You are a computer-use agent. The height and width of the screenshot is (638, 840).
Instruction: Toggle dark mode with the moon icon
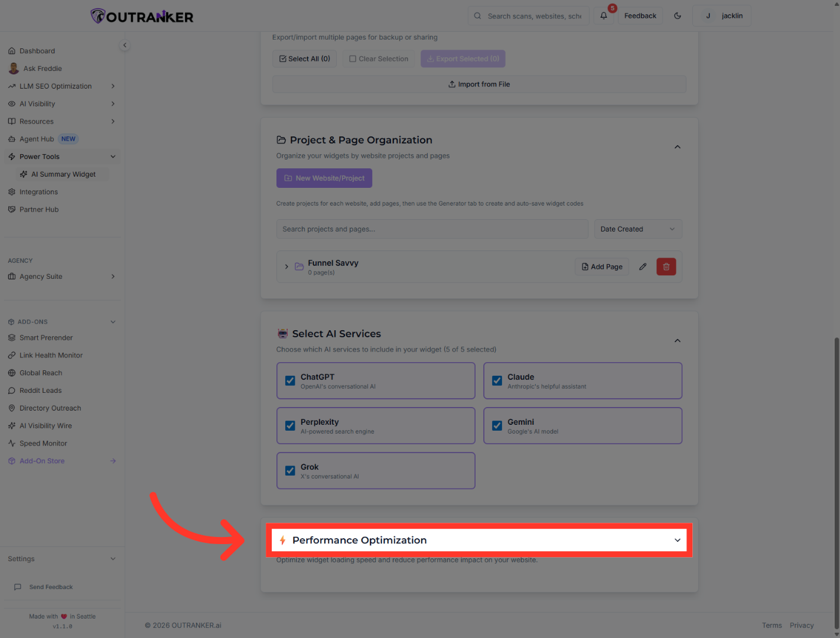[x=678, y=15]
